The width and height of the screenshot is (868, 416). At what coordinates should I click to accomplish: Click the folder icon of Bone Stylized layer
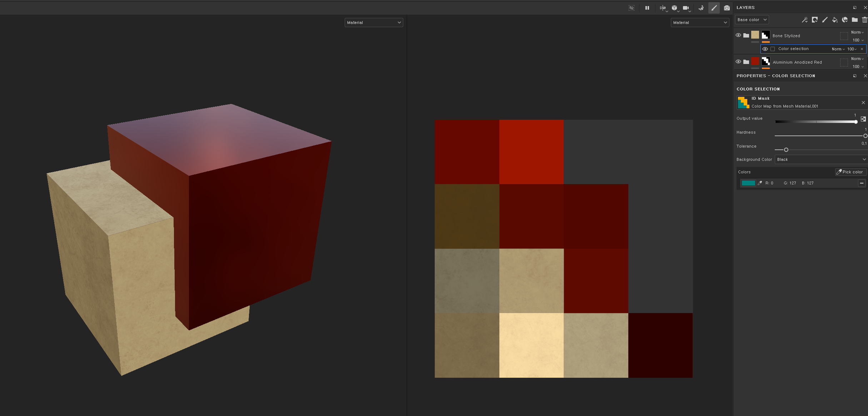(x=746, y=35)
